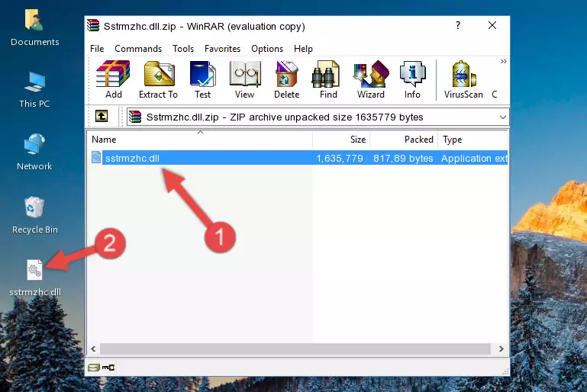This screenshot has width=587, height=392.
Task: Open the archive path dropdown arrow
Action: [503, 117]
